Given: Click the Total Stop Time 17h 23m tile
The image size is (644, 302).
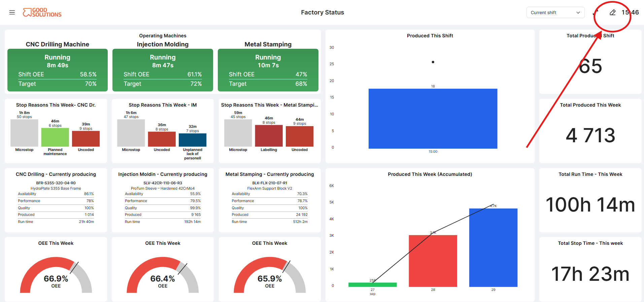Looking at the screenshot, I should [590, 269].
